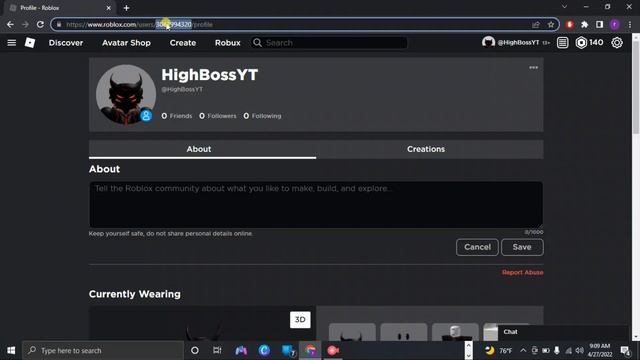
Task: Click the blue avatar status badge
Action: point(146,116)
